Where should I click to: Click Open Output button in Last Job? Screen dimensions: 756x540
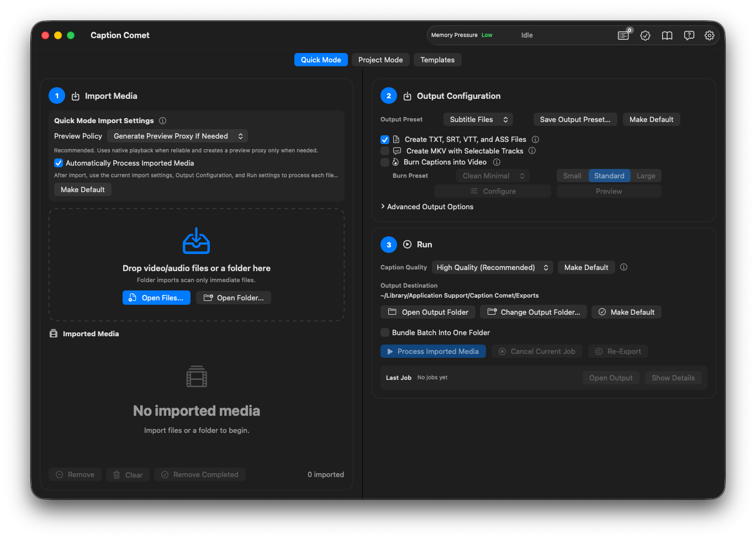611,378
